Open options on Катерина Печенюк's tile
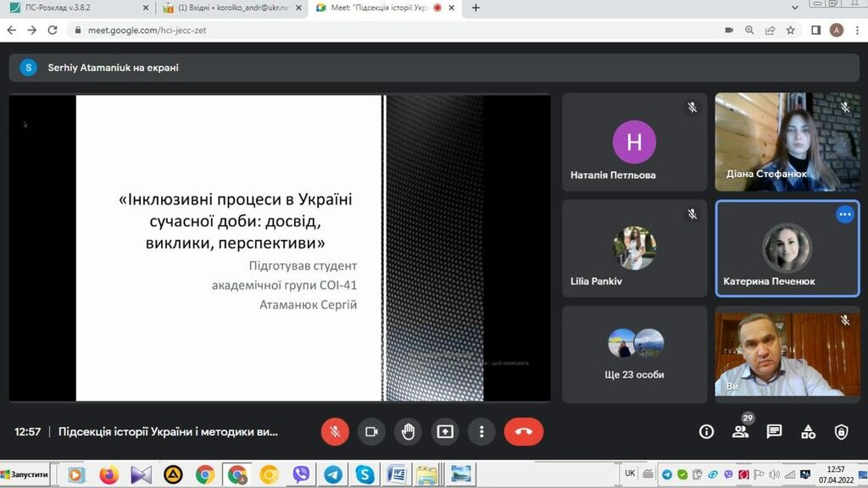This screenshot has height=488, width=868. [x=844, y=214]
